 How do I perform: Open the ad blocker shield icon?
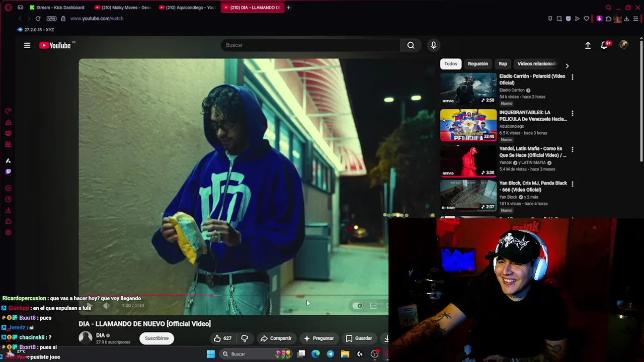568,19
